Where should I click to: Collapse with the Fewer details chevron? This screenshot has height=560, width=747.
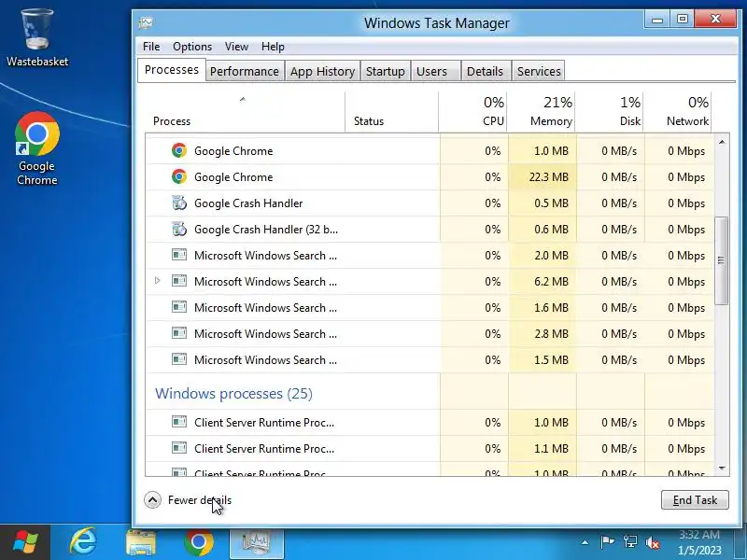152,500
